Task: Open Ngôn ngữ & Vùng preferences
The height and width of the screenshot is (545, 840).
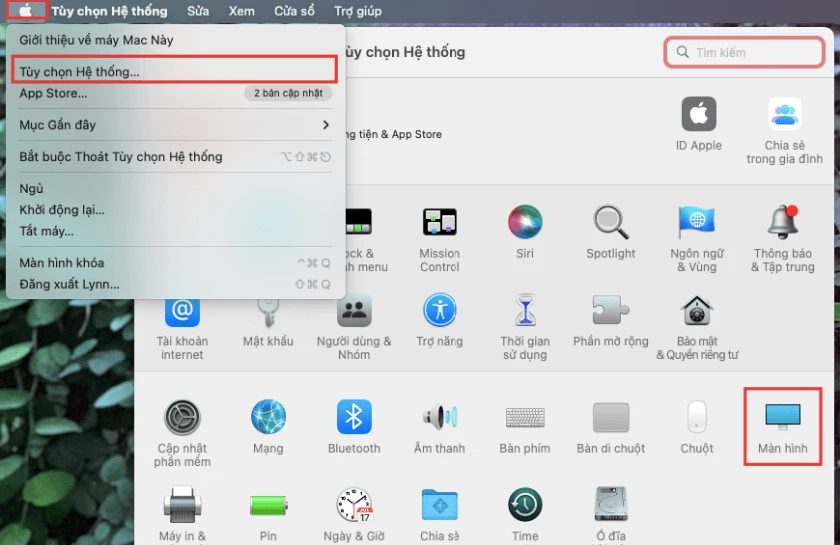Action: (696, 239)
